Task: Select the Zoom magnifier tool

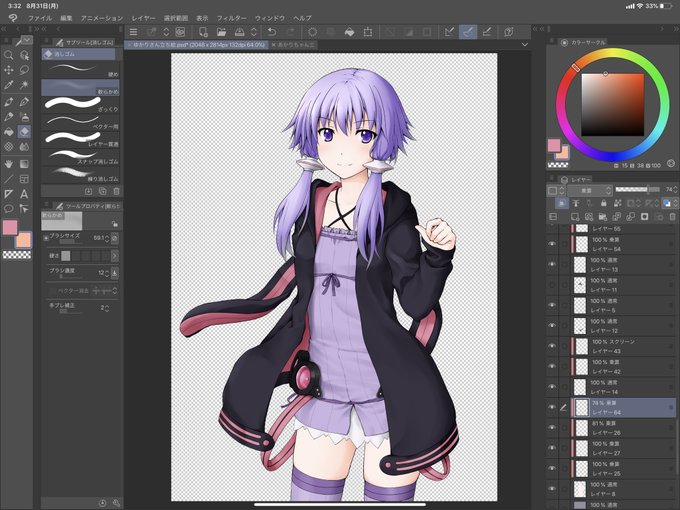Action: [x=8, y=55]
